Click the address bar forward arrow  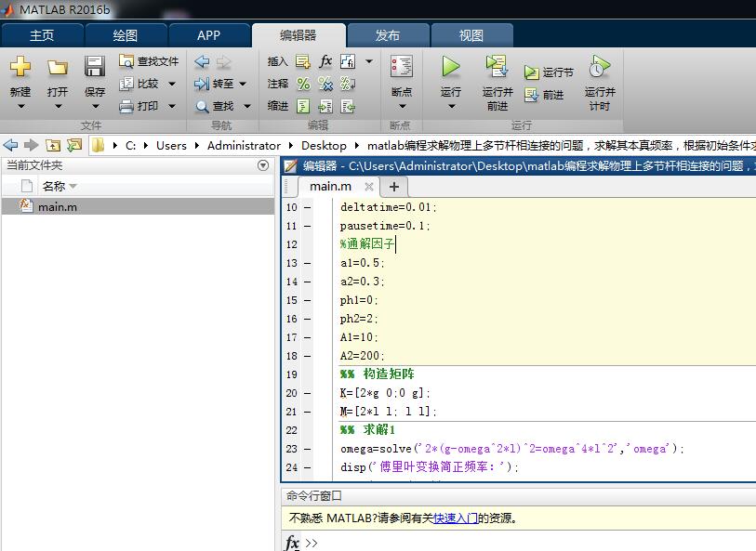pyautogui.click(x=32, y=145)
